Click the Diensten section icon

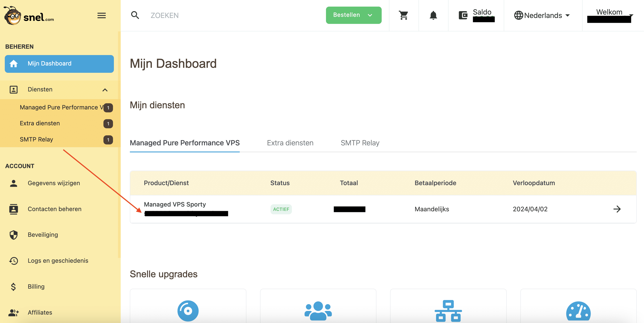[x=13, y=90]
